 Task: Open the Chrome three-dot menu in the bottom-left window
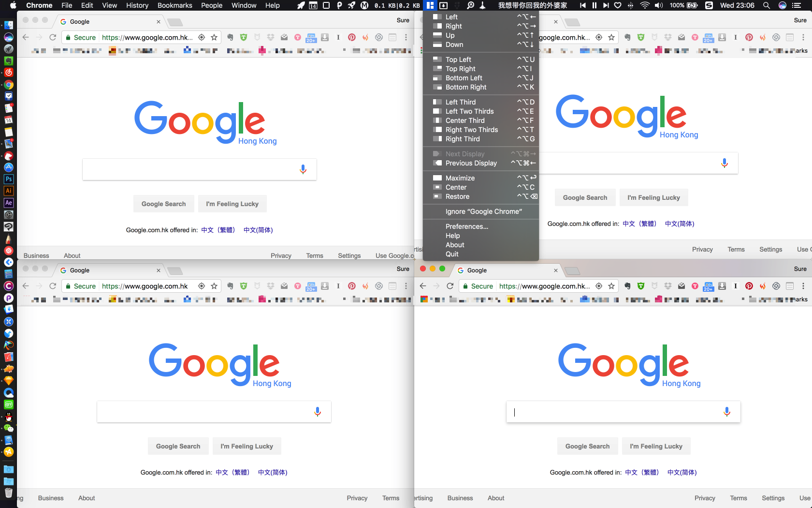[406, 286]
